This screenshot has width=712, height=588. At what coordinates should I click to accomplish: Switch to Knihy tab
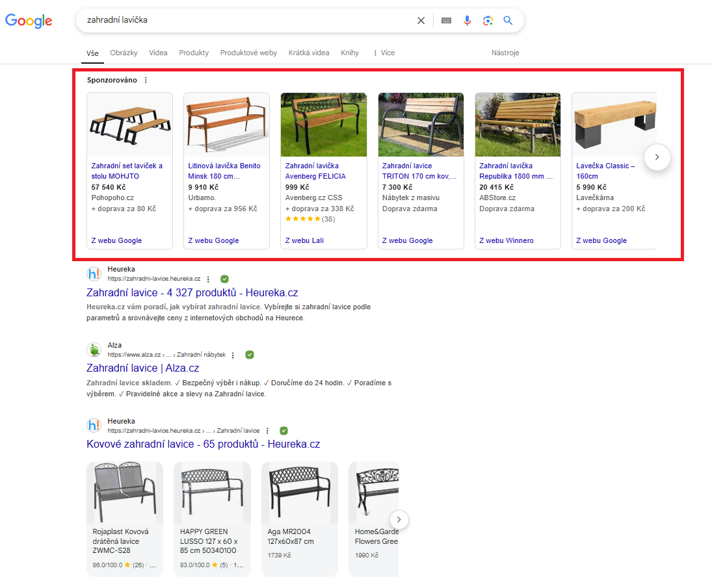pyautogui.click(x=350, y=53)
